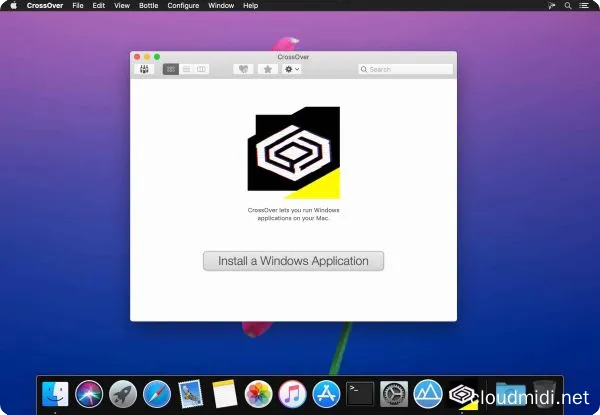Click Install a Windows Application button
600x415 pixels.
tap(293, 261)
